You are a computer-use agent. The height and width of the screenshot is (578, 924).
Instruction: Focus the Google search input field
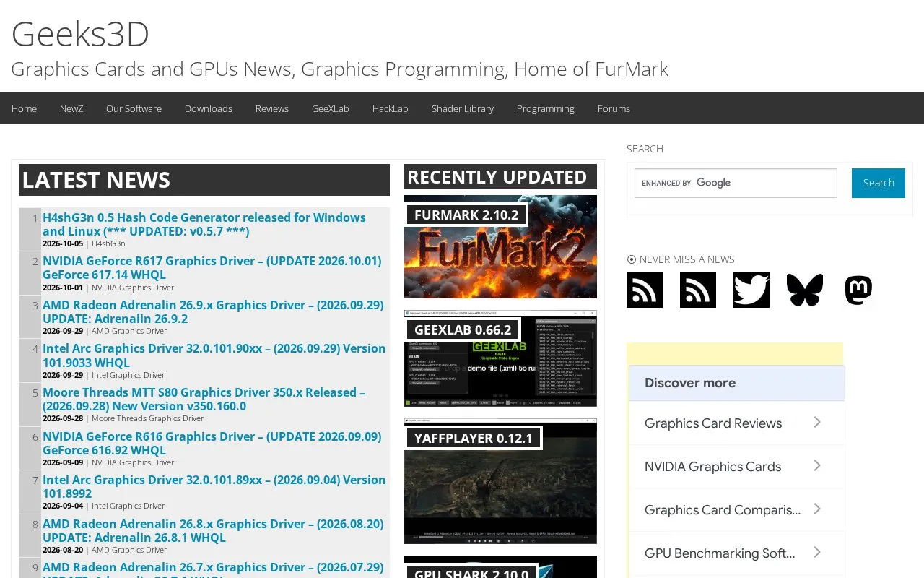tap(736, 183)
